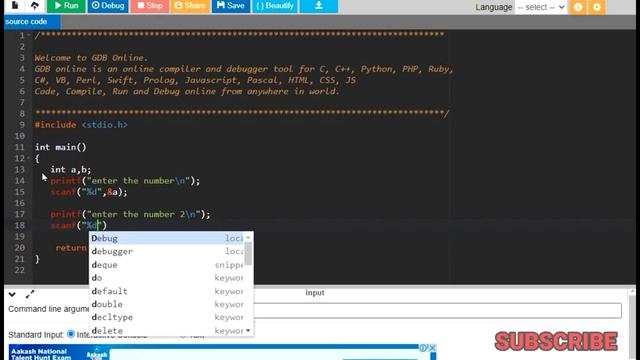The height and width of the screenshot is (360, 640).
Task: Run the program
Action: (x=66, y=6)
